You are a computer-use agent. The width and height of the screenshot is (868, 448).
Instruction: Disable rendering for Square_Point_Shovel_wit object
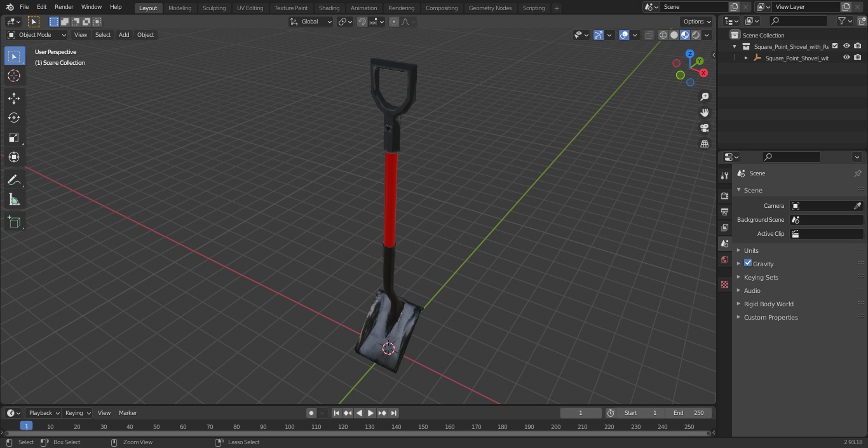click(x=858, y=58)
